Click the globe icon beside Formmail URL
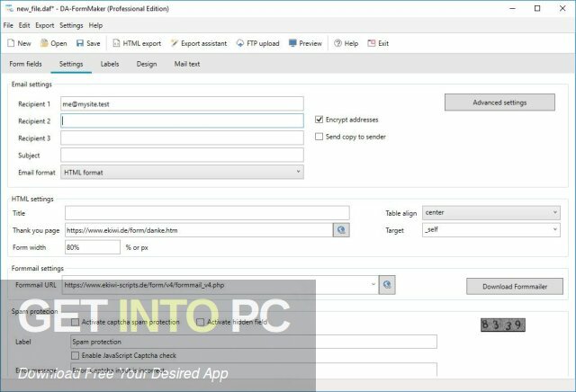This screenshot has height=392, width=576. coord(387,285)
